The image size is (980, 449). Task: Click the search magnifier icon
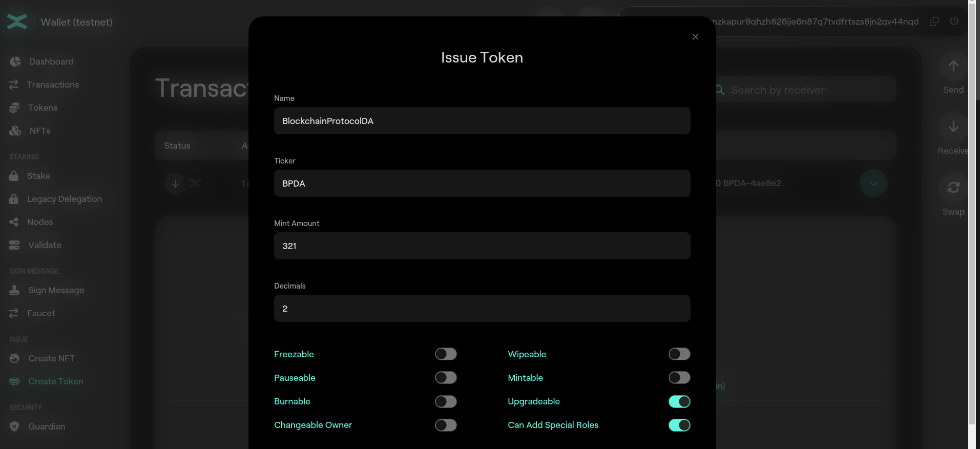pyautogui.click(x=720, y=90)
